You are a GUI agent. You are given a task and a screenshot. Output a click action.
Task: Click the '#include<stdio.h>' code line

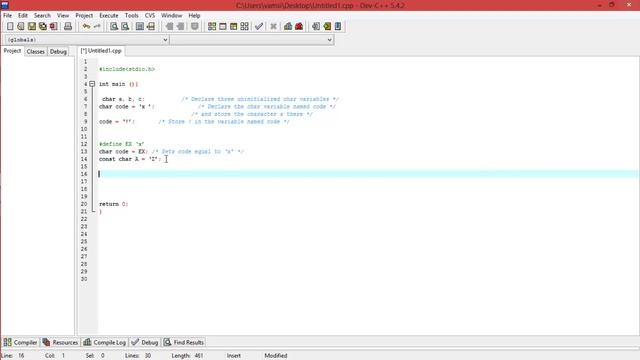click(127, 69)
